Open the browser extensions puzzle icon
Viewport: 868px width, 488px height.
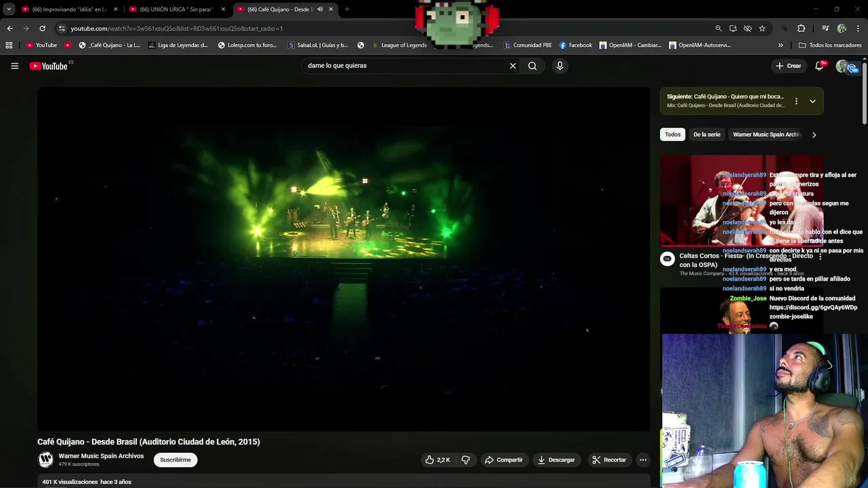(x=801, y=28)
